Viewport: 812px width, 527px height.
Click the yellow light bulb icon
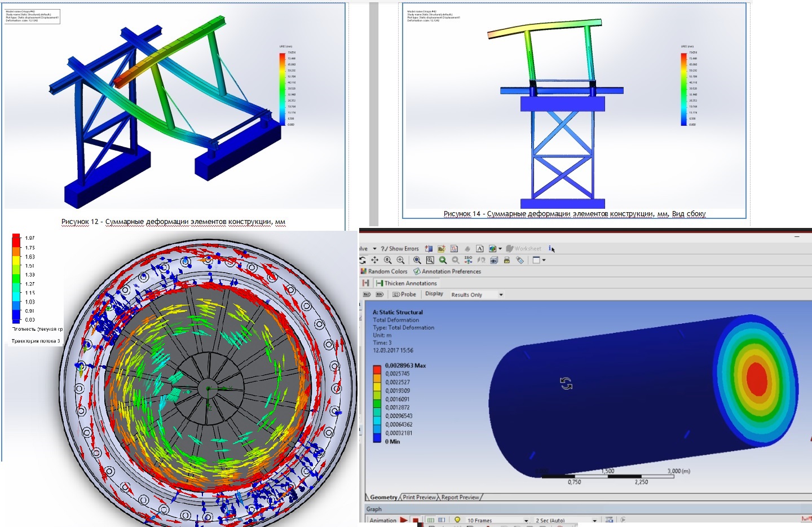457,520
